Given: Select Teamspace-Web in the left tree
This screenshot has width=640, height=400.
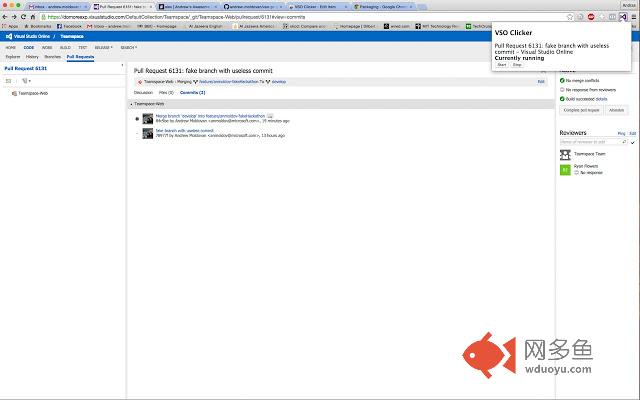Looking at the screenshot, I should tap(33, 93).
